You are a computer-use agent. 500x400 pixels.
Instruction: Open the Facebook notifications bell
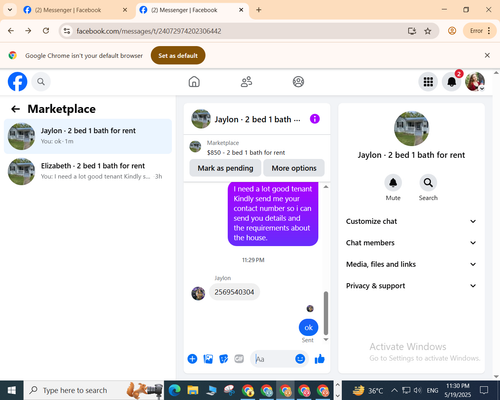click(x=452, y=82)
